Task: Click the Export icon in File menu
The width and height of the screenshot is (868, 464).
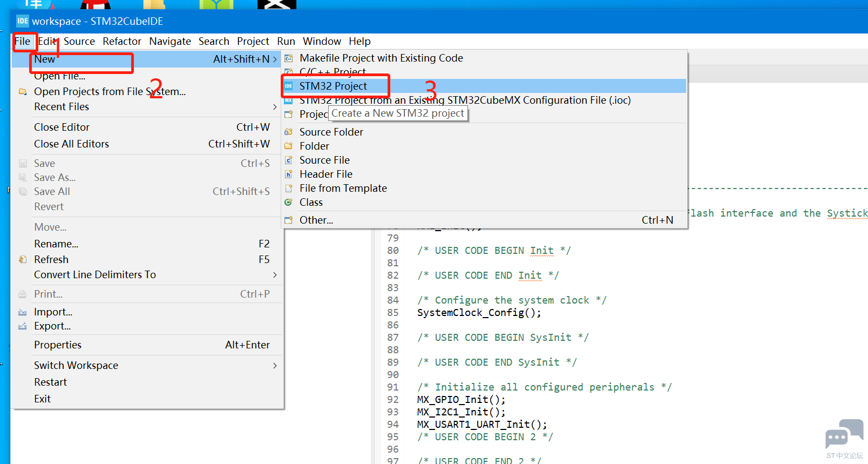Action: click(x=23, y=326)
